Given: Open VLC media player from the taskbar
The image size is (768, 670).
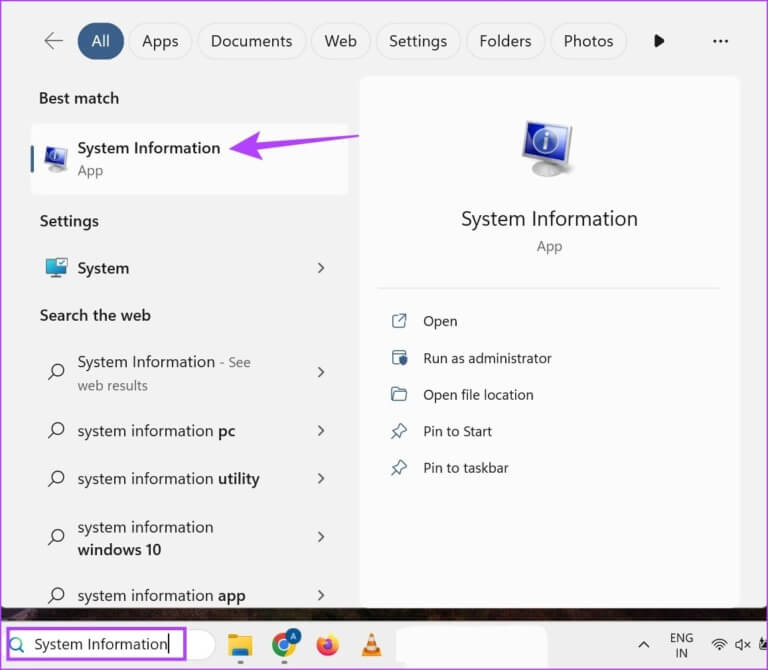Looking at the screenshot, I should (x=371, y=645).
